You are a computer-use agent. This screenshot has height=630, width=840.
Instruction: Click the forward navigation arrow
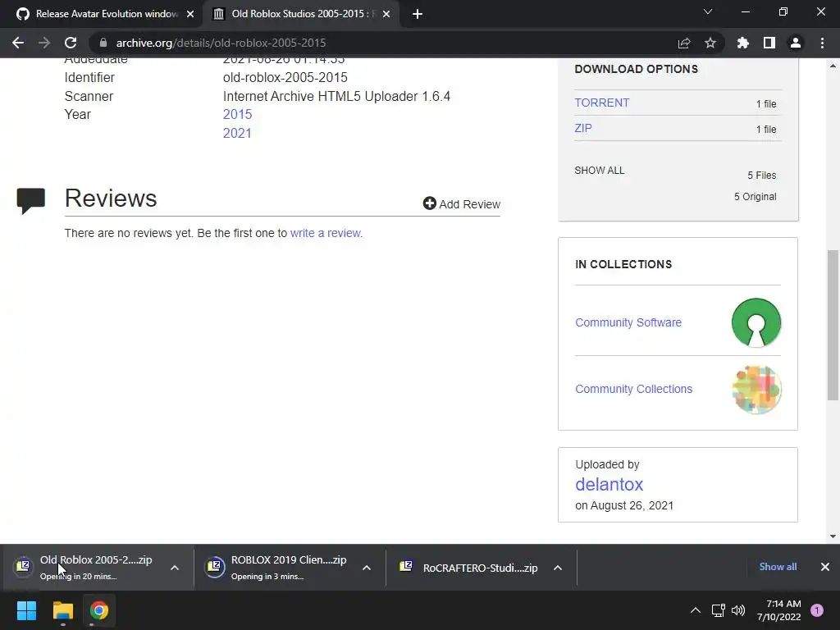pyautogui.click(x=44, y=43)
